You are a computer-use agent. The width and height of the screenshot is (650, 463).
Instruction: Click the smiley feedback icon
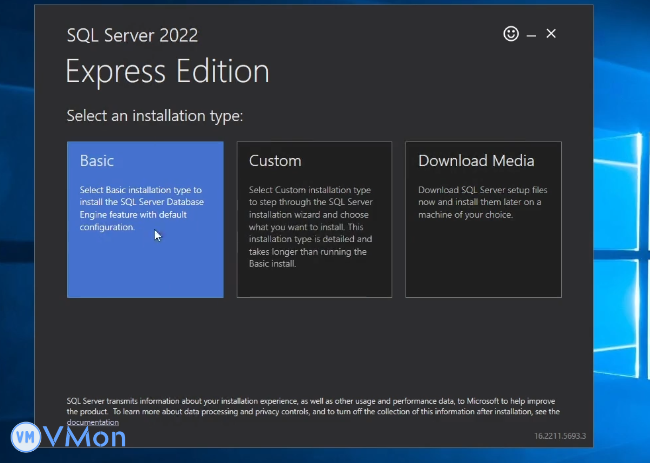pos(511,34)
